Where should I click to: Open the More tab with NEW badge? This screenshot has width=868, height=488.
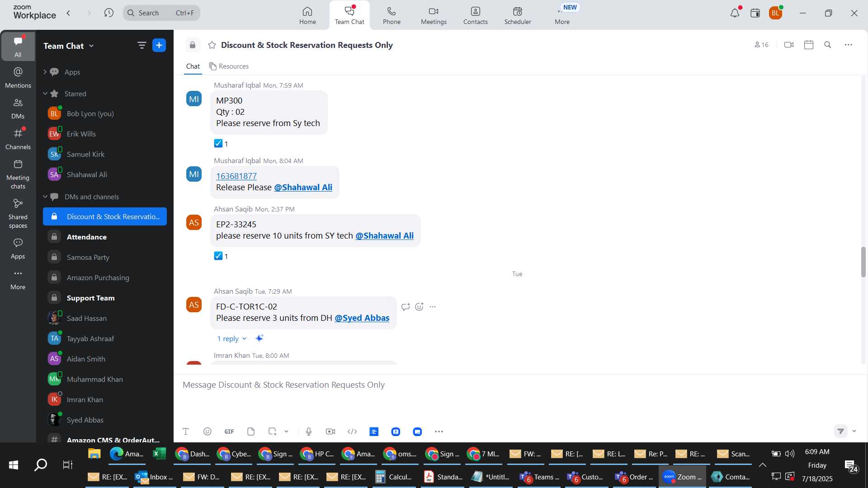click(562, 15)
